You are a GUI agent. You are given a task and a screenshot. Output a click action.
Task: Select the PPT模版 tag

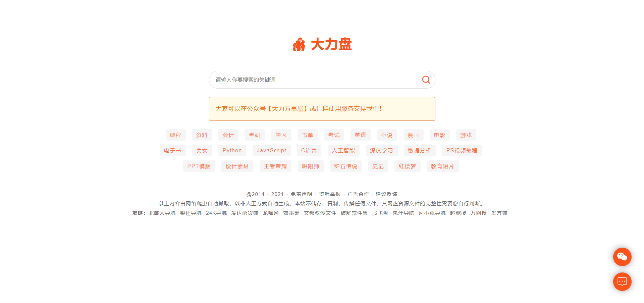pyautogui.click(x=199, y=166)
